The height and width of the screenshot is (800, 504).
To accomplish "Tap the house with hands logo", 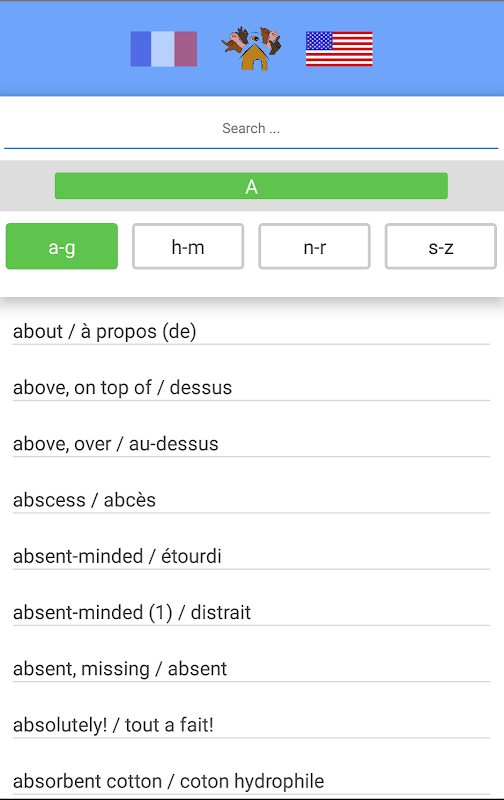I will coord(251,48).
